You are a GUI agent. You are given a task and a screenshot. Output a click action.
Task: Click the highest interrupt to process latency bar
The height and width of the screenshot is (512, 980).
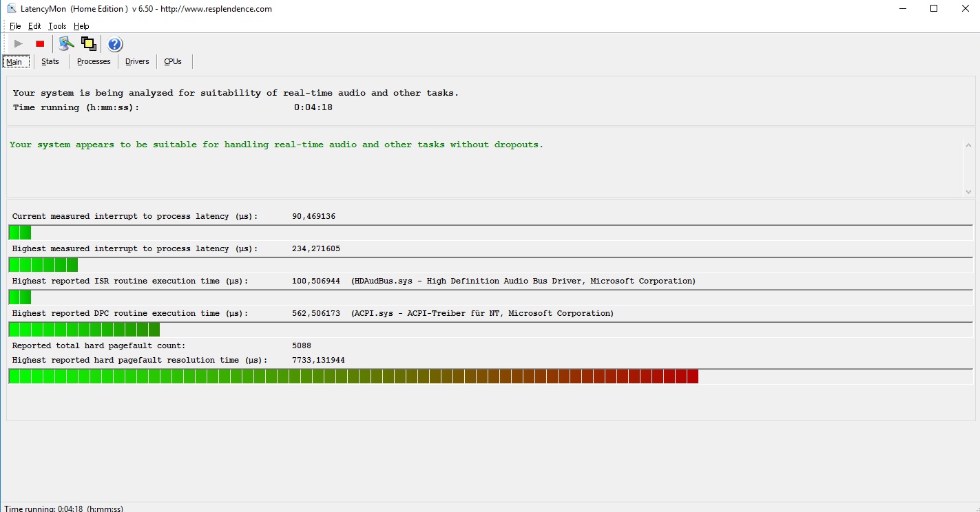(490, 265)
